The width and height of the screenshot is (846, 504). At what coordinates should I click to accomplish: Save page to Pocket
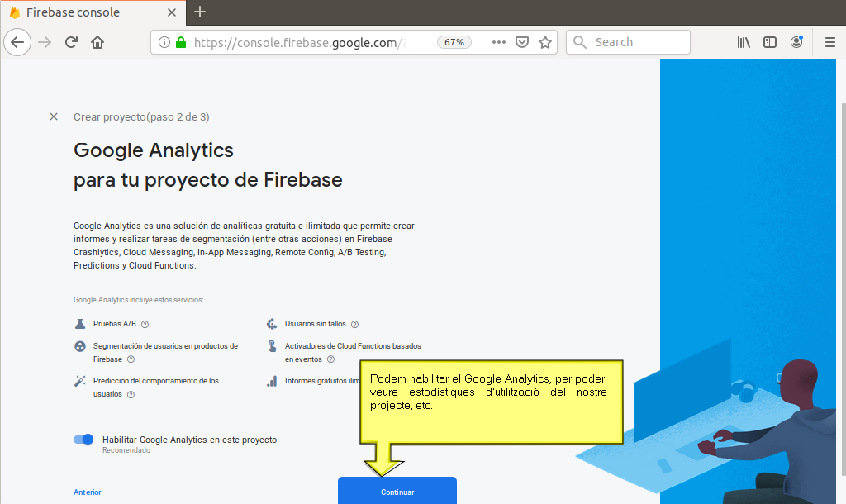pos(522,42)
